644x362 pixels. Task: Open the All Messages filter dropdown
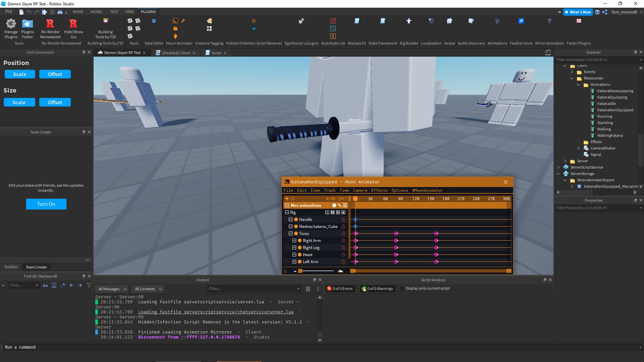(x=111, y=289)
